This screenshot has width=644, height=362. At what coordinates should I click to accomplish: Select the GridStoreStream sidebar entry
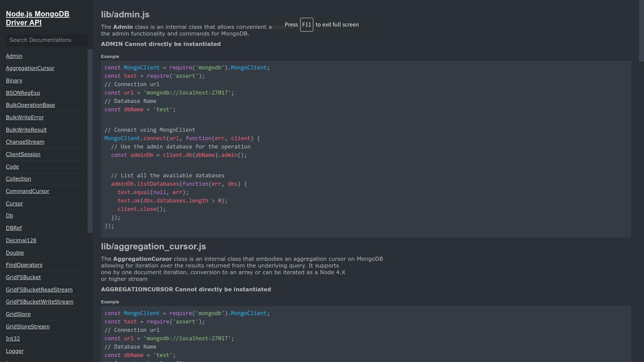28,326
